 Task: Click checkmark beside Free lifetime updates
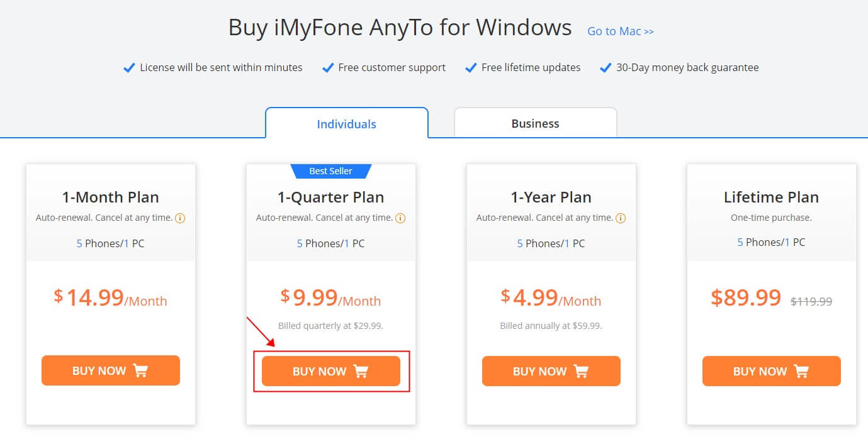[x=470, y=67]
